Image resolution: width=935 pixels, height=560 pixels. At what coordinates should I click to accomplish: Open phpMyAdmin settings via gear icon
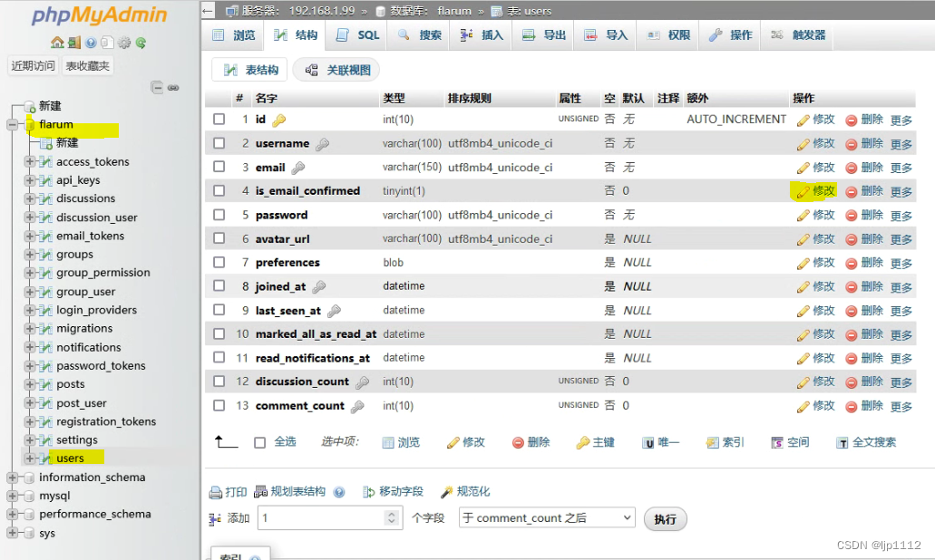[x=124, y=43]
